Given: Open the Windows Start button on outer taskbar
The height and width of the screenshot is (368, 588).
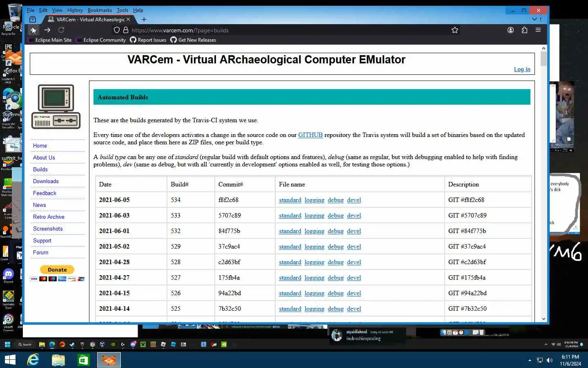Looking at the screenshot, I should (x=10, y=360).
